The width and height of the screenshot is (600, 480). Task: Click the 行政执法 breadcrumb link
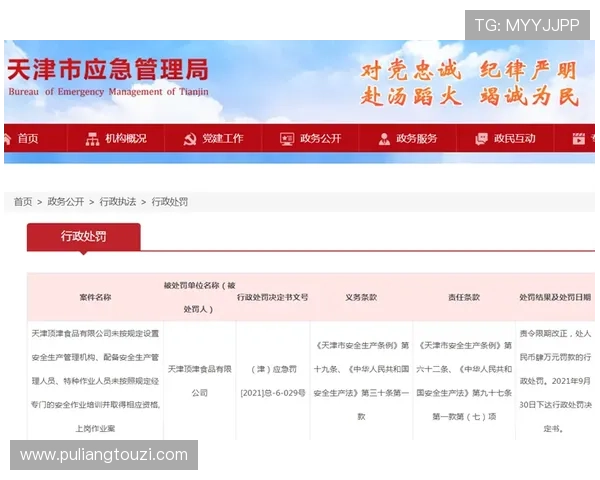point(117,202)
